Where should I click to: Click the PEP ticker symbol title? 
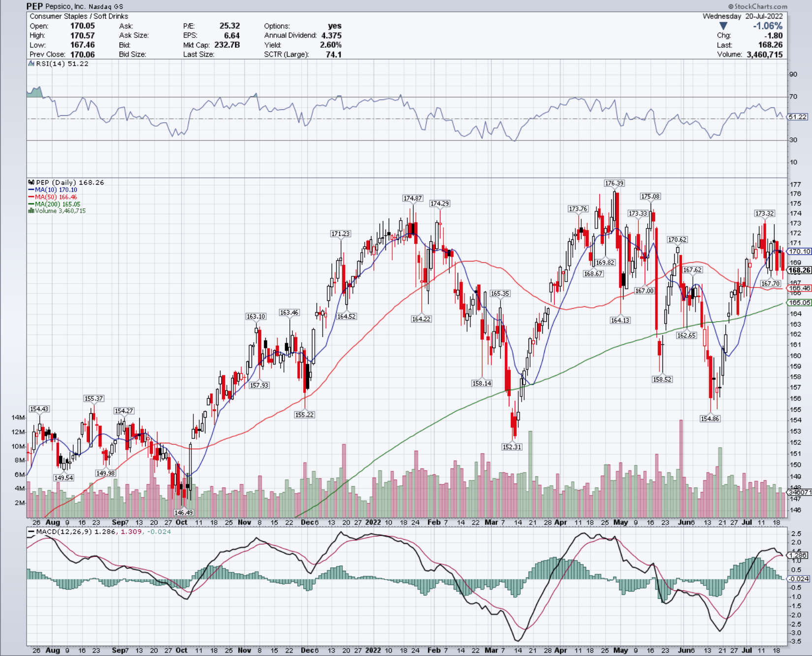(x=34, y=6)
